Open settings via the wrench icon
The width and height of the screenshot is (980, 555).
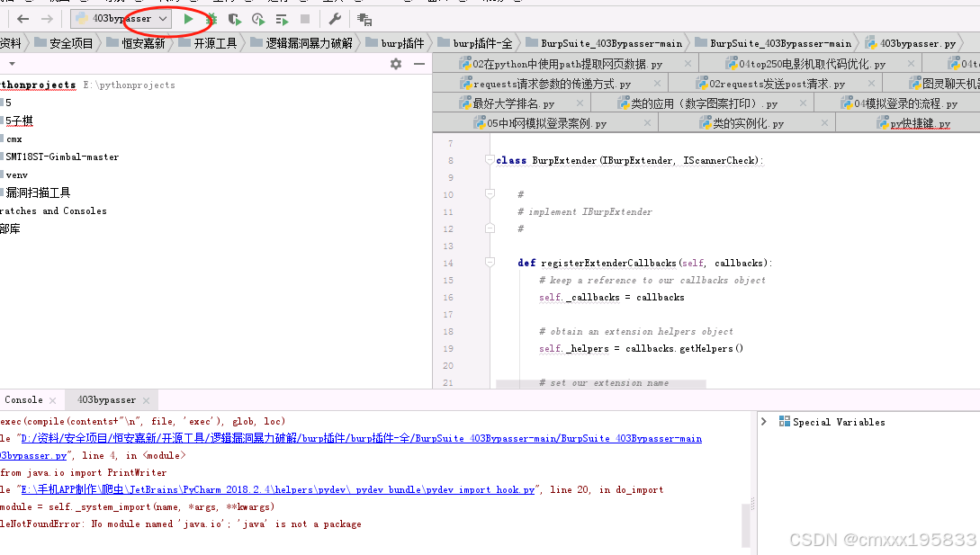point(335,19)
